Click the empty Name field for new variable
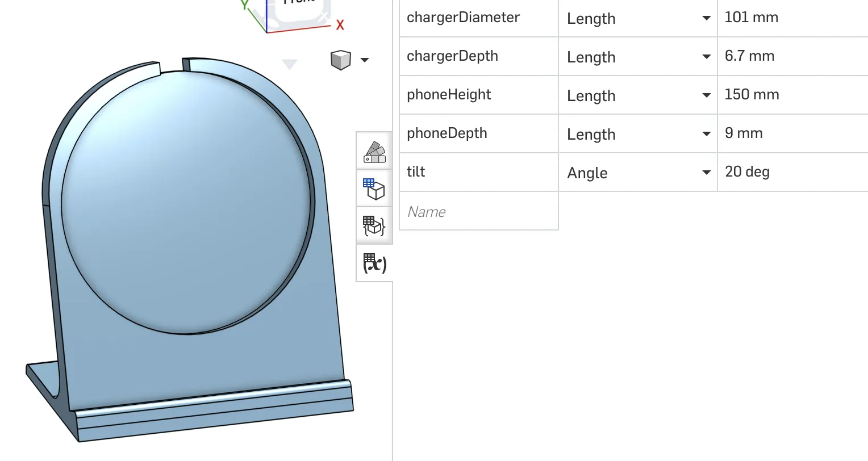The image size is (868, 461). 478,212
